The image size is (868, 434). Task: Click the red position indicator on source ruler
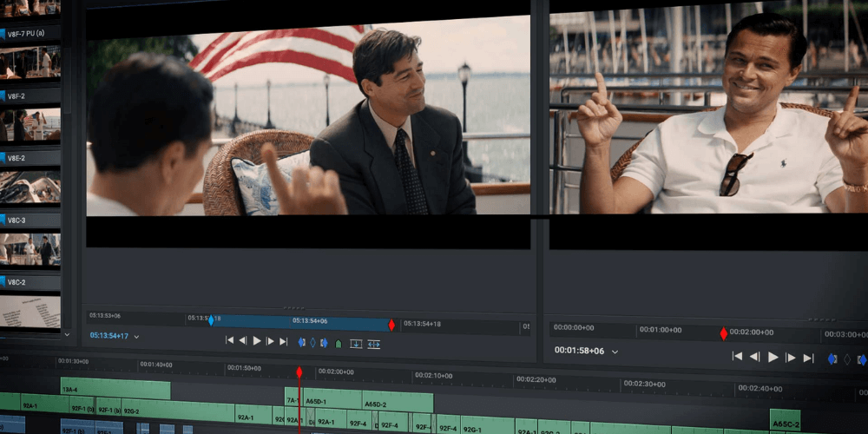pos(391,325)
